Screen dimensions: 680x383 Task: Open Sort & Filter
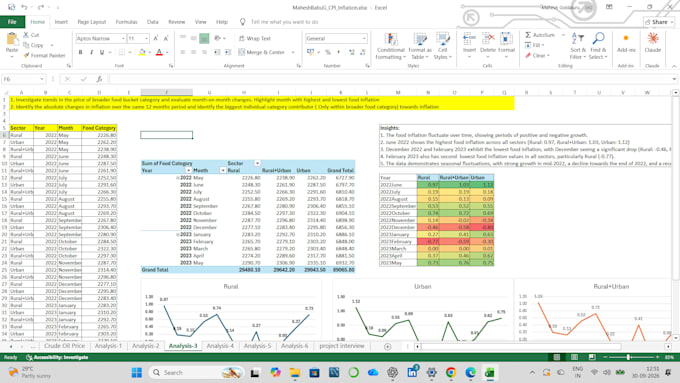tap(578, 46)
